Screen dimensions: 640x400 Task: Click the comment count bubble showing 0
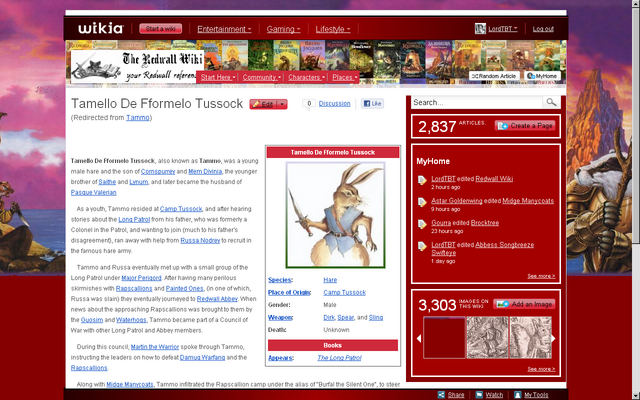pyautogui.click(x=309, y=104)
